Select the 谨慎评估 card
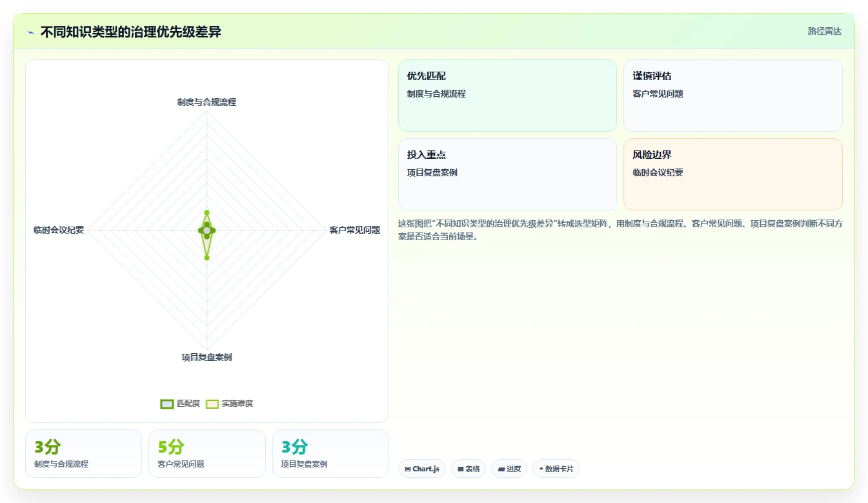The image size is (868, 503). click(x=733, y=96)
